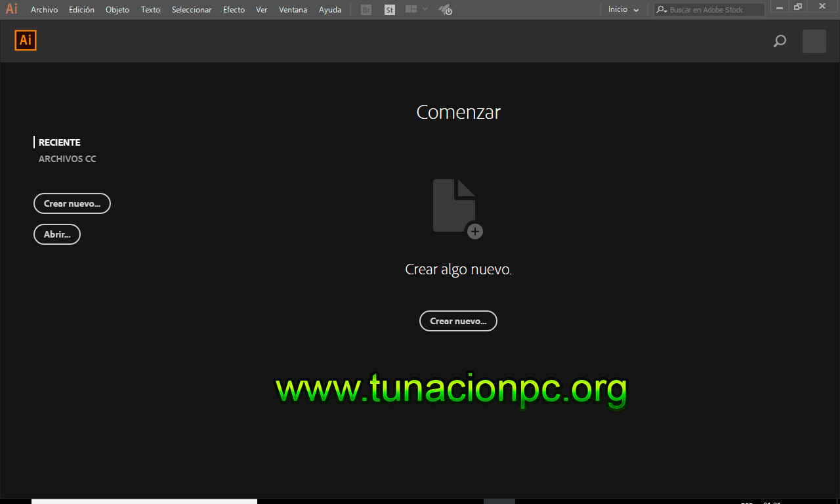840x504 pixels.
Task: Click the new document page icon
Action: [x=457, y=209]
